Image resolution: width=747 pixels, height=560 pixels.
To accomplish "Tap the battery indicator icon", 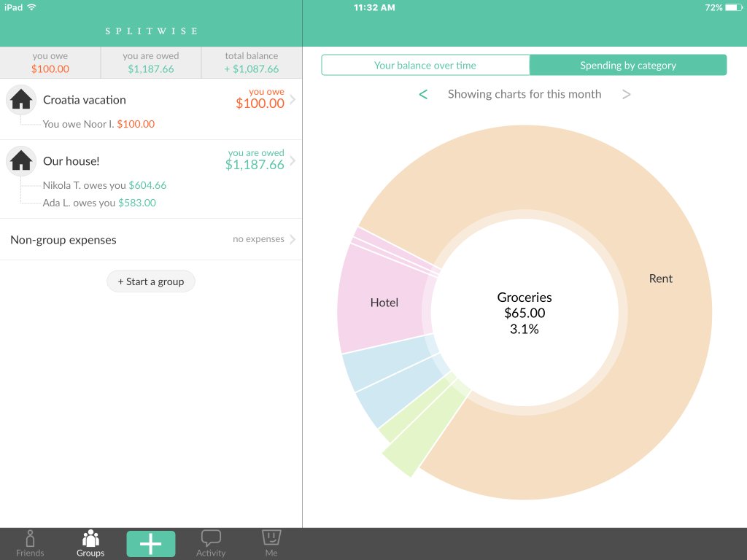I will coord(734,7).
